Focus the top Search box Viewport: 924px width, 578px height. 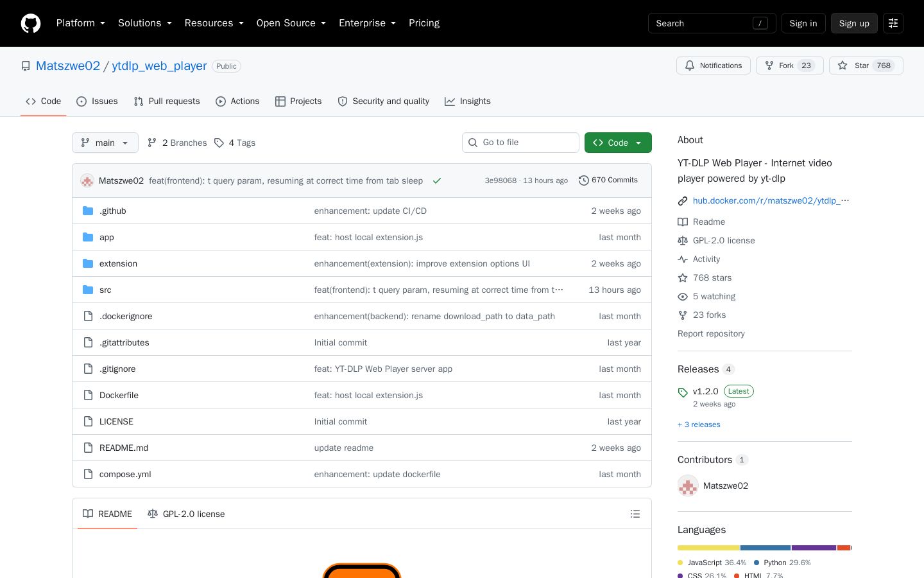(x=712, y=23)
